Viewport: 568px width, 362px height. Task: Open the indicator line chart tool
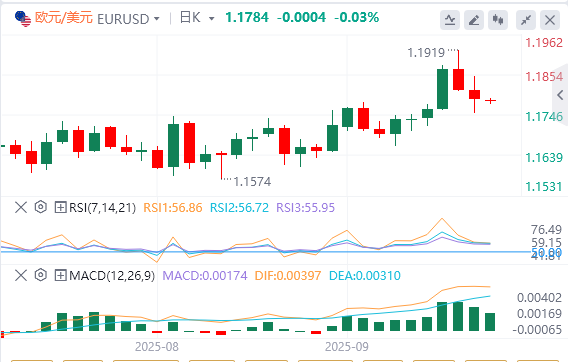[450, 20]
